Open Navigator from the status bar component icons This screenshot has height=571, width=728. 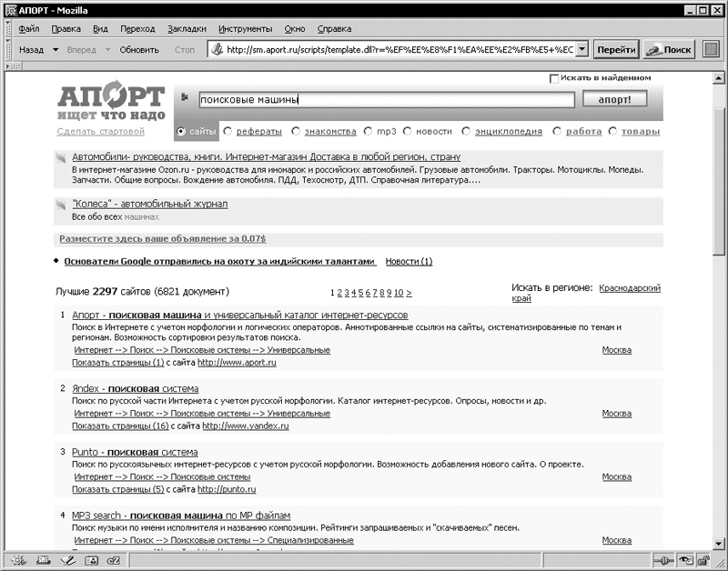pos(17,561)
